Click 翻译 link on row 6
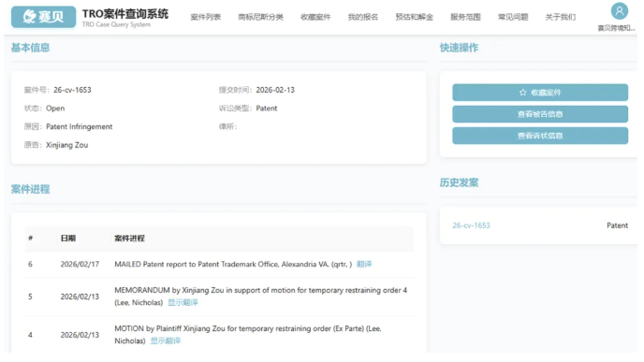The image size is (644, 362). coord(364,265)
